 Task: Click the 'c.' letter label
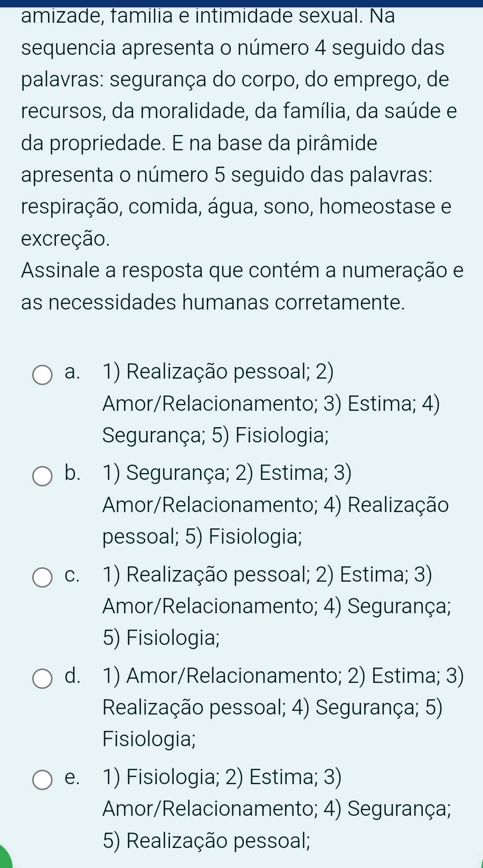pyautogui.click(x=72, y=575)
